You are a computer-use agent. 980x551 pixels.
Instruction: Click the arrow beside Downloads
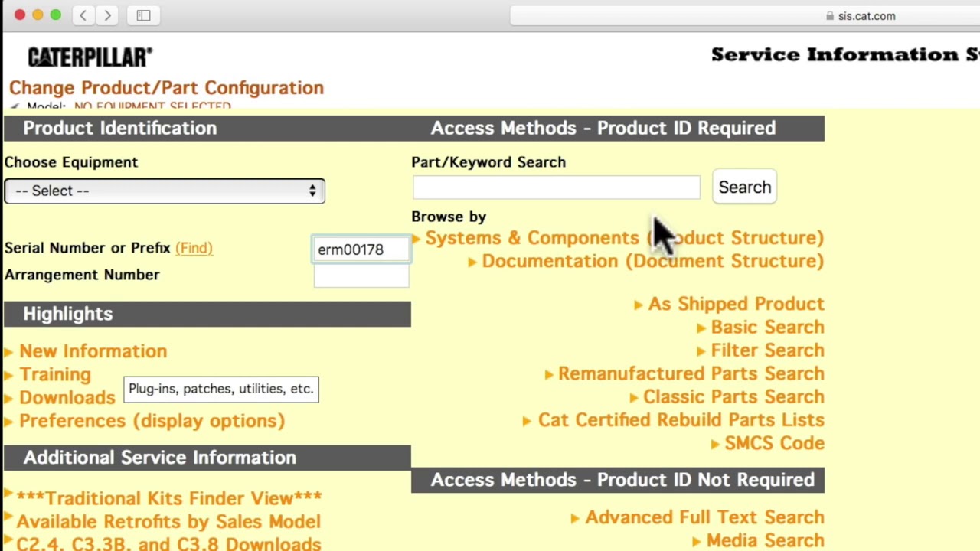8,398
